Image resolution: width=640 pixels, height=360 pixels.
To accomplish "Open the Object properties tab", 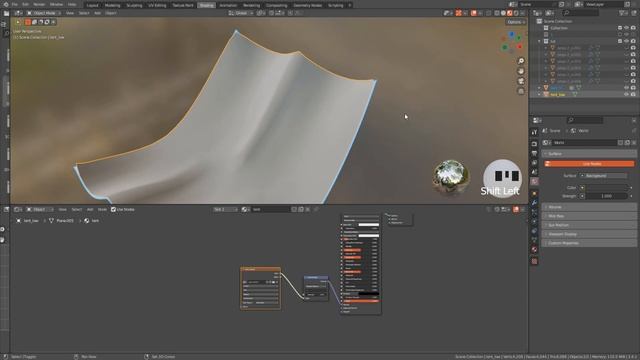I will 534,193.
